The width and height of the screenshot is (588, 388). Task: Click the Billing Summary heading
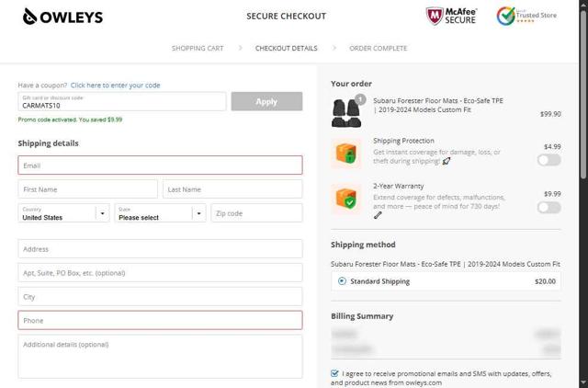pyautogui.click(x=362, y=316)
